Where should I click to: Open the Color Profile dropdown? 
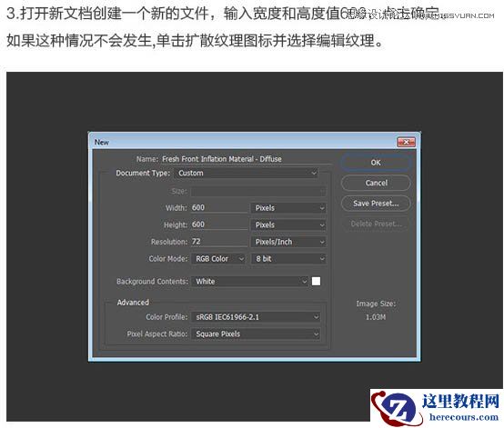[256, 317]
